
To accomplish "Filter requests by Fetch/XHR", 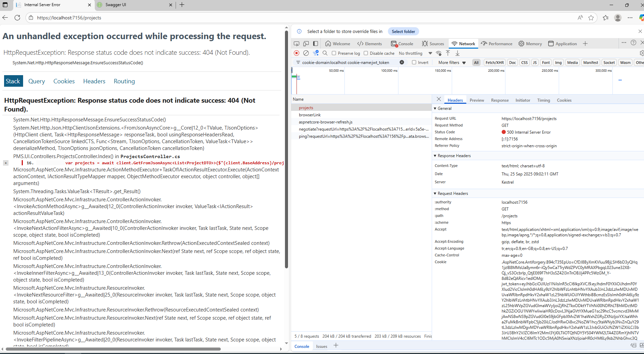I will (x=495, y=62).
